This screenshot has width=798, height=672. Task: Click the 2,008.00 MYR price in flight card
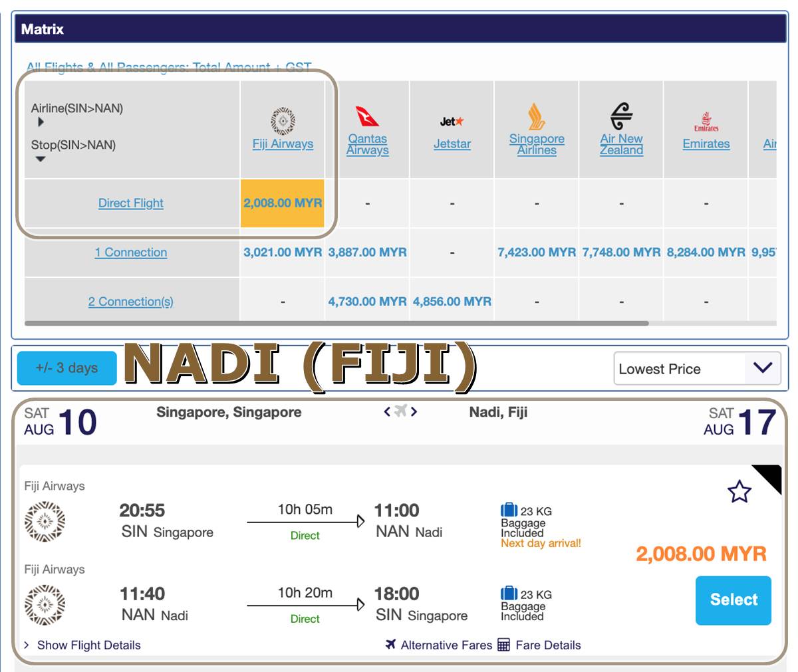(701, 554)
